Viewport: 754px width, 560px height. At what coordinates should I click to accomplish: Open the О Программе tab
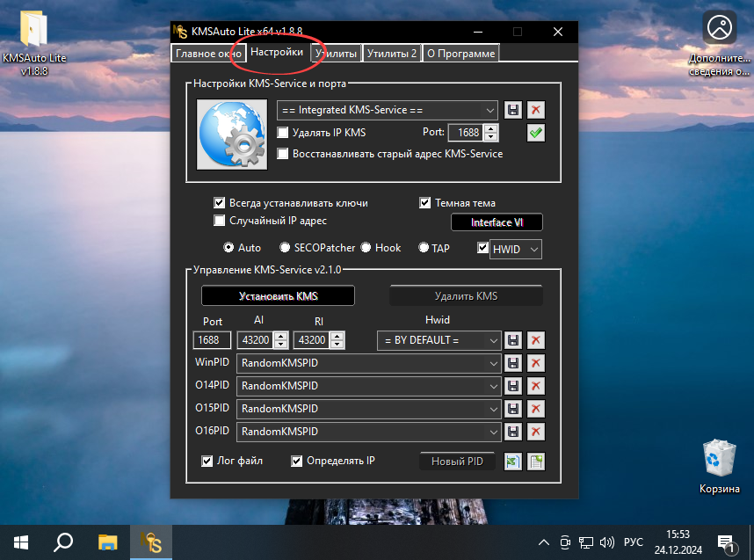click(x=460, y=54)
